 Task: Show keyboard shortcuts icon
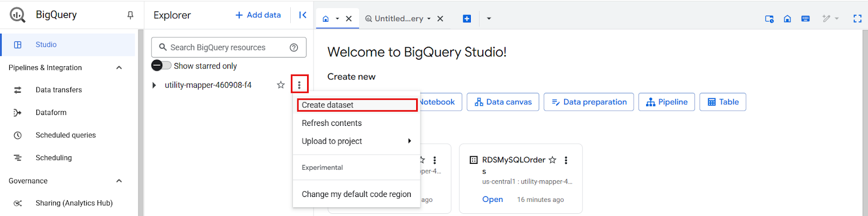point(805,18)
